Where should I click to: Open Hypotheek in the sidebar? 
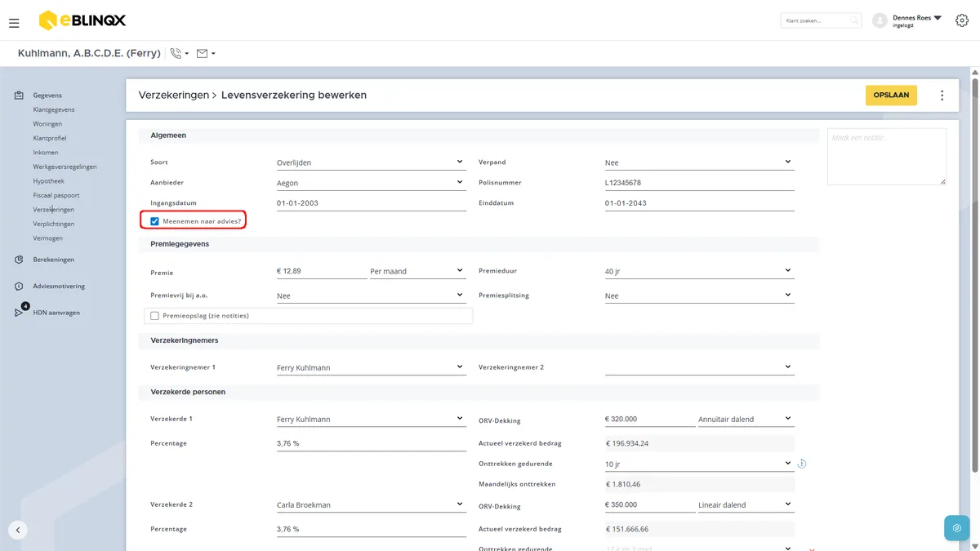click(x=48, y=181)
